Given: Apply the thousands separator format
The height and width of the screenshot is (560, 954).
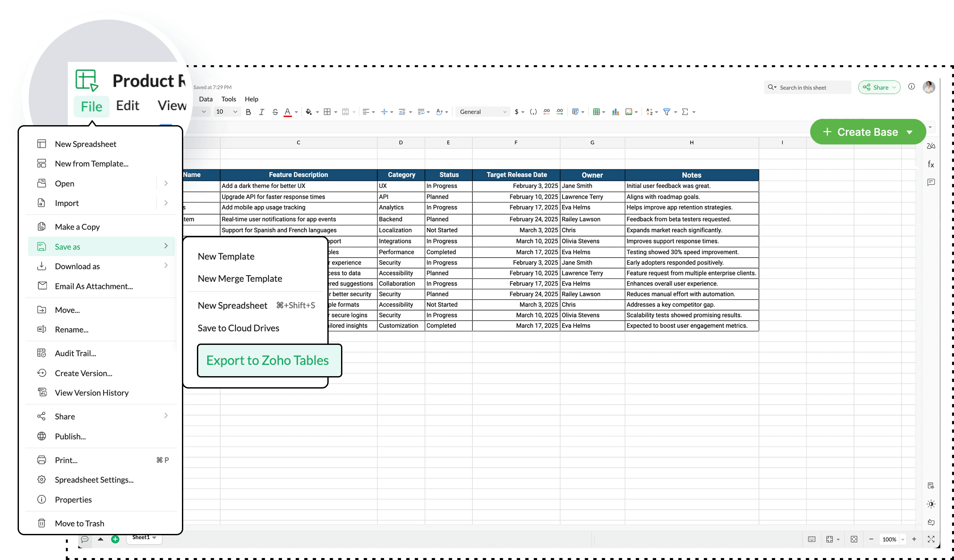Looking at the screenshot, I should pos(533,112).
